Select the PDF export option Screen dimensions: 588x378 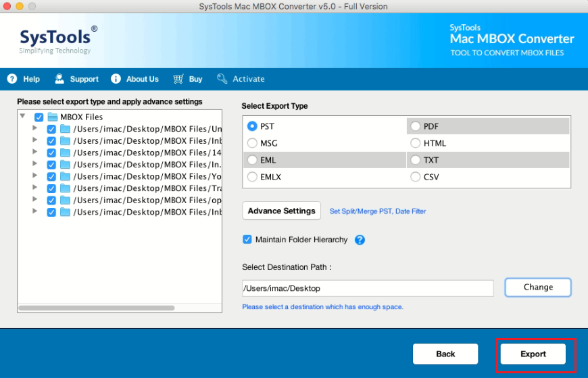[x=415, y=126]
